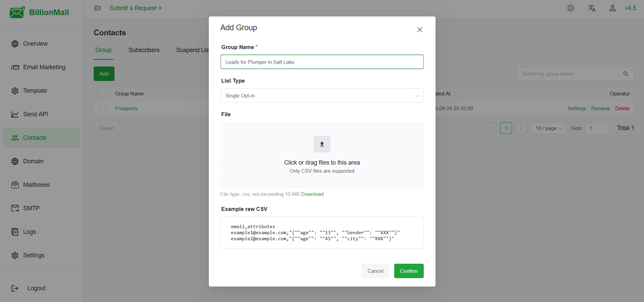Image resolution: width=644 pixels, height=302 pixels.
Task: Close the Add Group dialog with X
Action: tap(419, 30)
